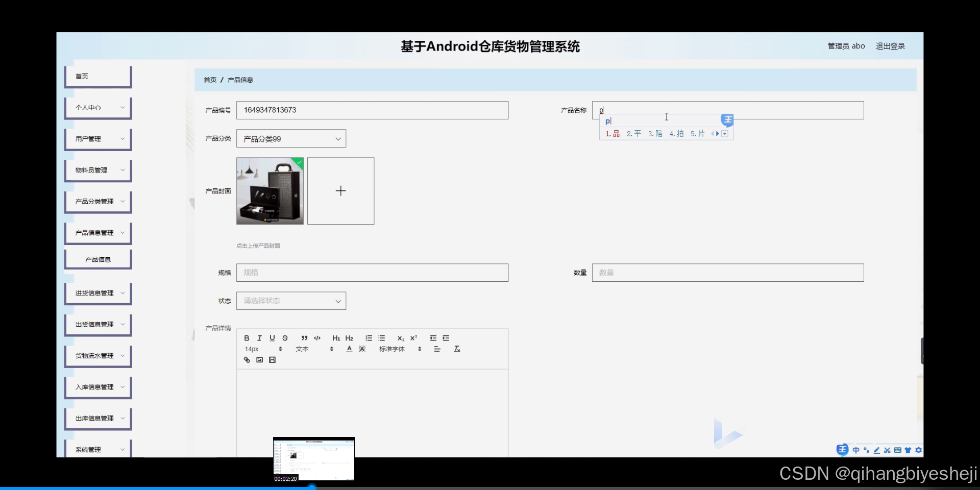Toggle bold formatting in the product details editor
The height and width of the screenshot is (490, 980).
(247, 338)
